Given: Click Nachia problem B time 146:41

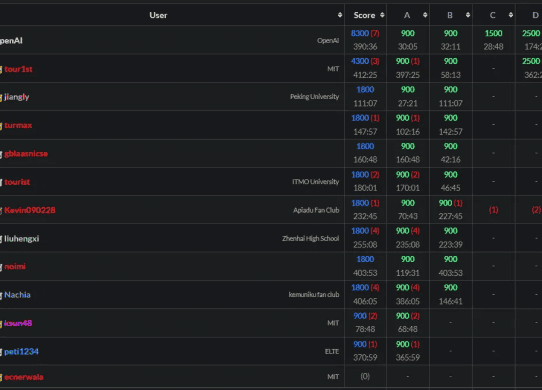Looking at the screenshot, I should pos(450,301).
